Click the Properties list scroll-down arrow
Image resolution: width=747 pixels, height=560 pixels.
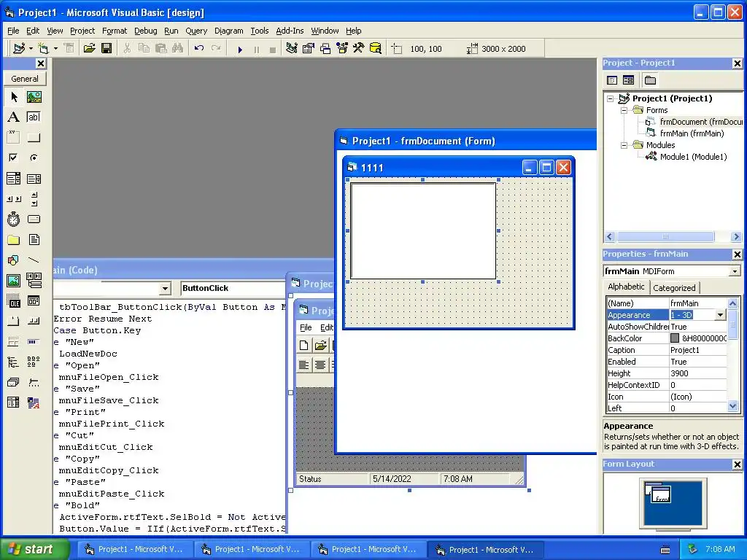coord(732,406)
